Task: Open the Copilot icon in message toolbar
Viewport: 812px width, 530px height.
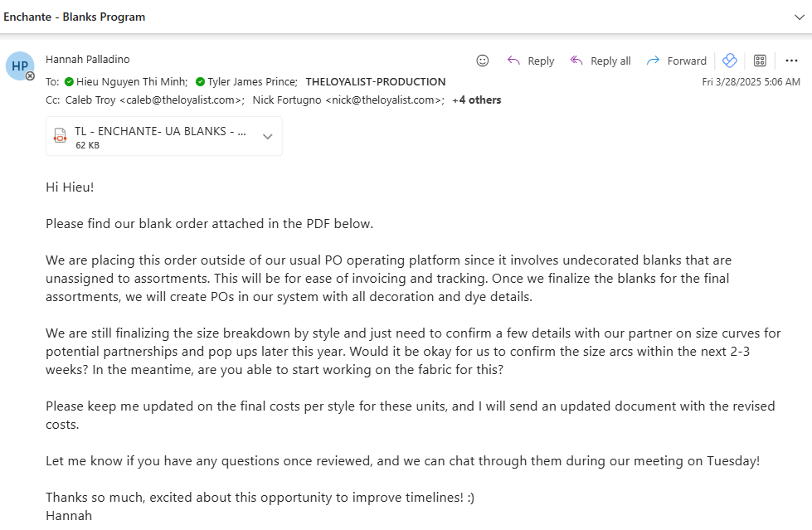Action: click(x=729, y=61)
